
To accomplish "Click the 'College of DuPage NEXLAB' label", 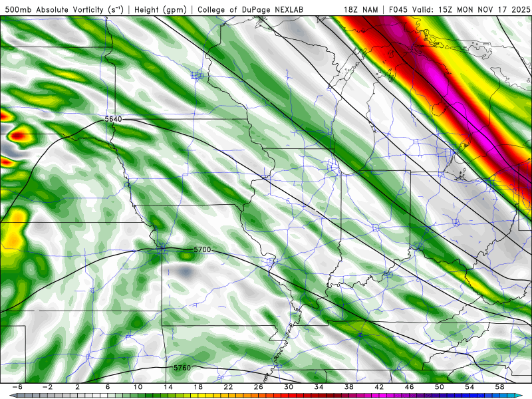I will point(251,10).
